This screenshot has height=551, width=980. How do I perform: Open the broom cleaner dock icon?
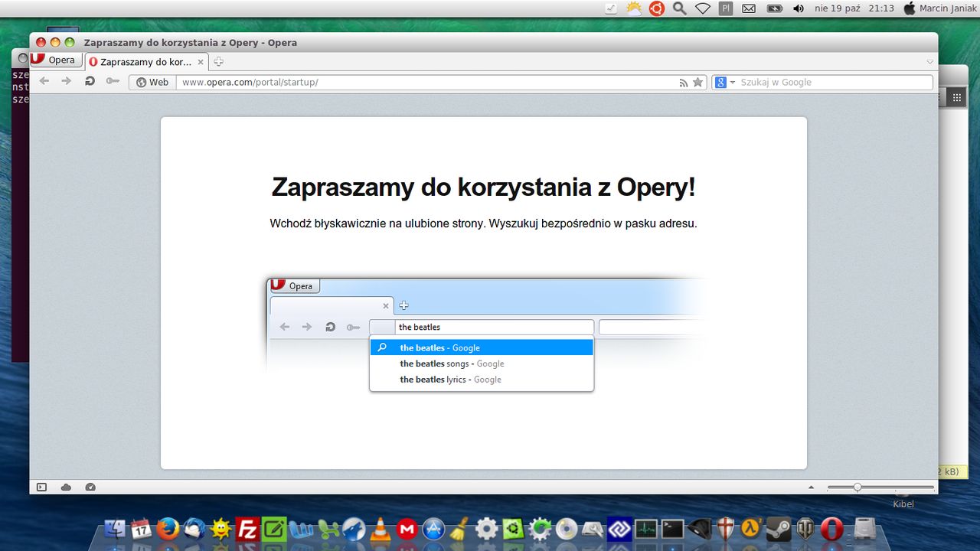pyautogui.click(x=459, y=529)
